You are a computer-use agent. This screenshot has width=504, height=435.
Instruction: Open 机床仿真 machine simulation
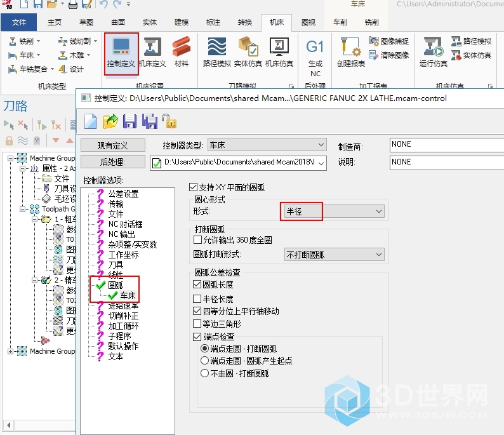point(279,53)
